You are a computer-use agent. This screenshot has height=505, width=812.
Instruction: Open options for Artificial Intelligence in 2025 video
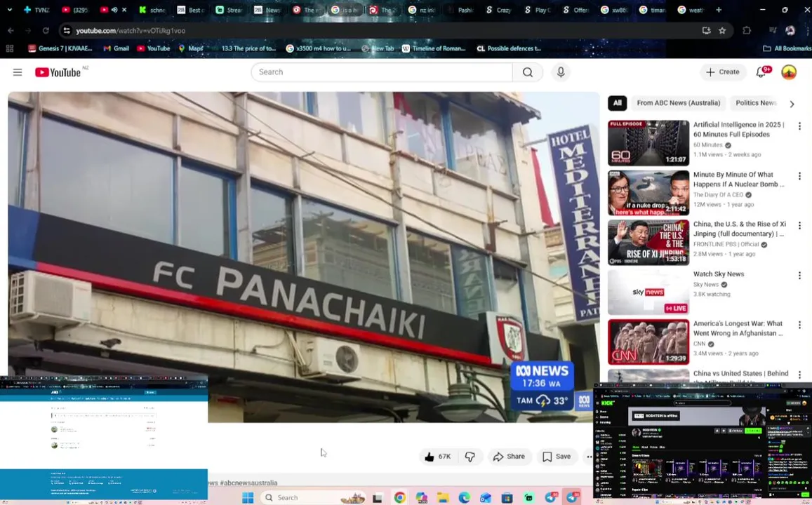(x=799, y=126)
